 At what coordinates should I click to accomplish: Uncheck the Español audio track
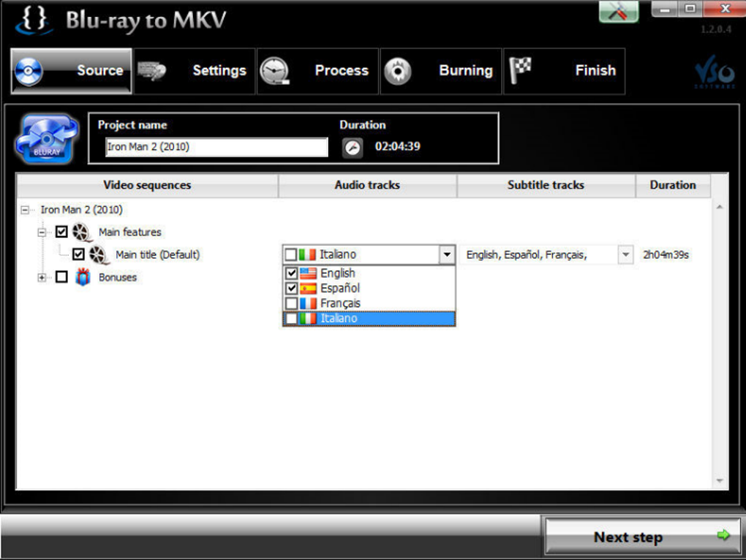pyautogui.click(x=292, y=288)
